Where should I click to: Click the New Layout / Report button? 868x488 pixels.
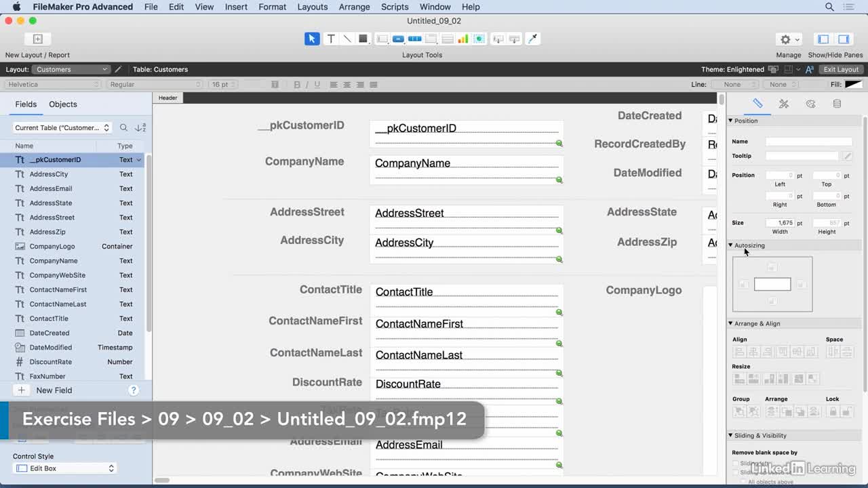tap(37, 39)
